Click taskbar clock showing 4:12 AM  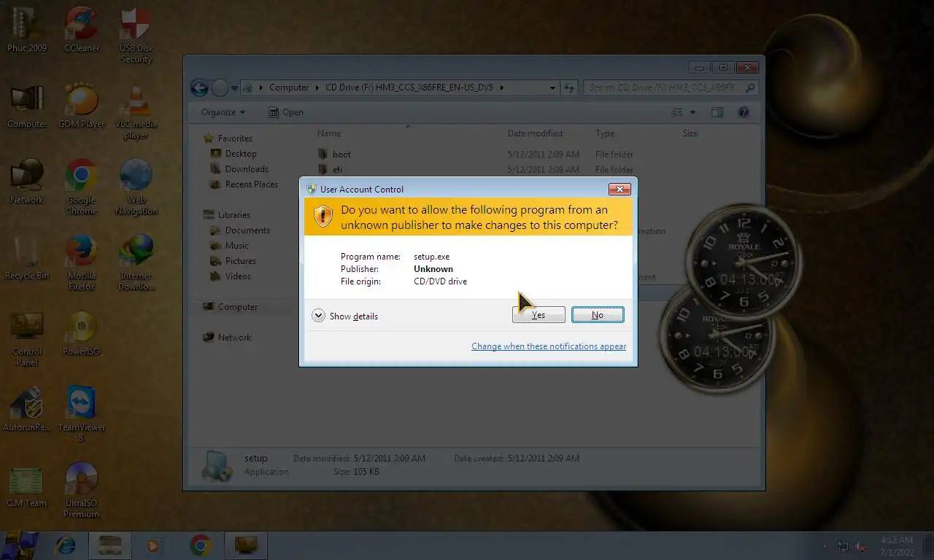tap(896, 546)
